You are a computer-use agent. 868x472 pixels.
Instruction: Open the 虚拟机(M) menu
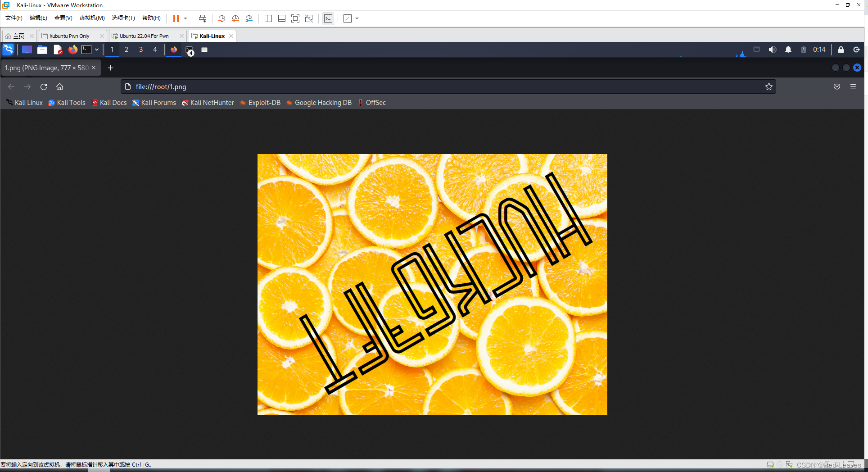coord(92,18)
